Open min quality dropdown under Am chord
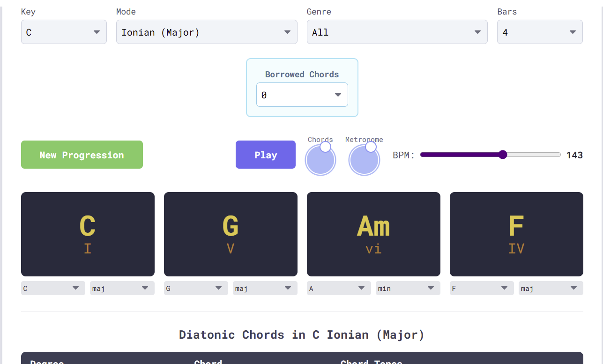 pos(408,288)
